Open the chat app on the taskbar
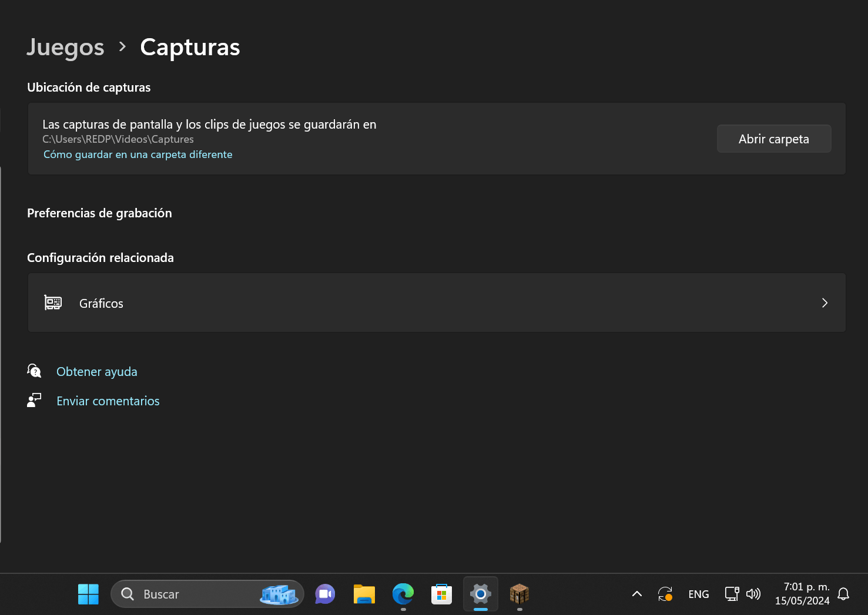The height and width of the screenshot is (615, 868). tap(325, 594)
